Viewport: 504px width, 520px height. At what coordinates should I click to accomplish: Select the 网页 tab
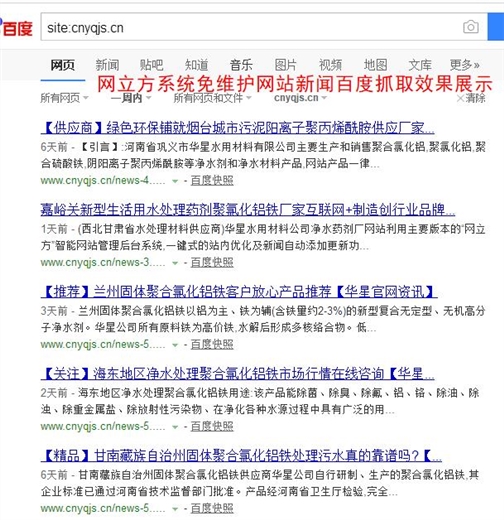click(63, 65)
